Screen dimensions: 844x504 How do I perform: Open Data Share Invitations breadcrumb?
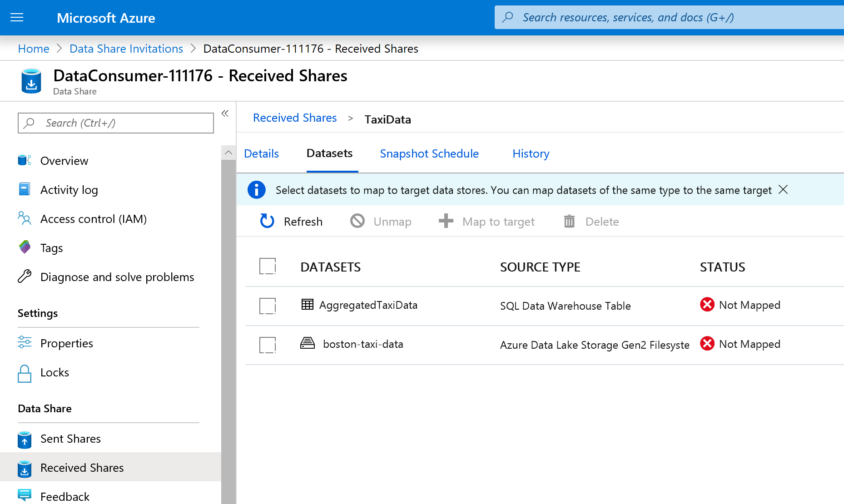click(126, 49)
